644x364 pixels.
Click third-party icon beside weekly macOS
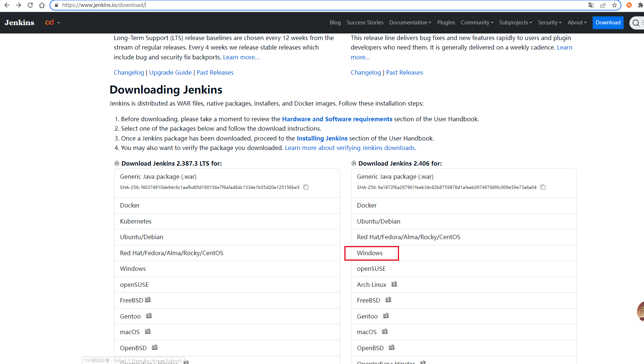point(385,332)
